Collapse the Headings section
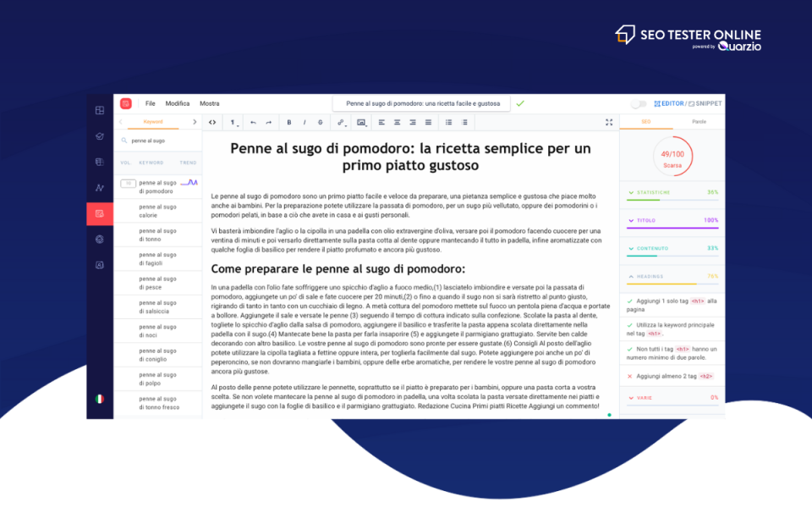 point(672,276)
